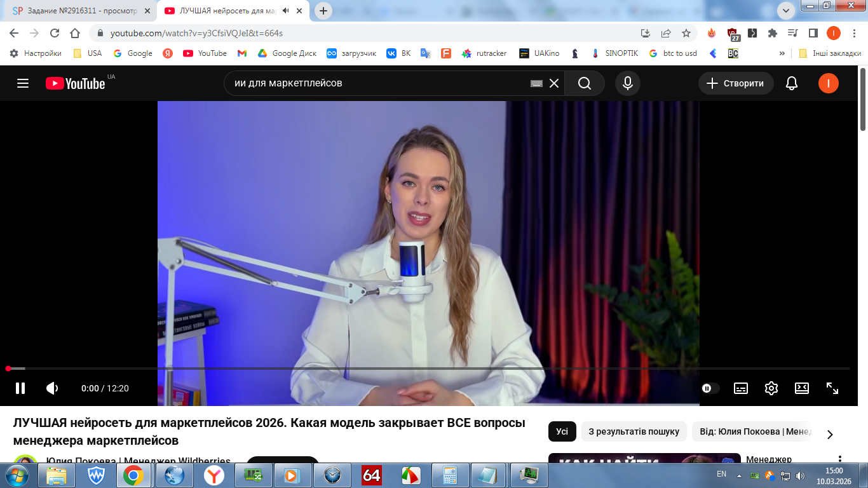This screenshot has width=868, height=488.
Task: Mute the audio of the YouTube tab
Action: [x=286, y=11]
